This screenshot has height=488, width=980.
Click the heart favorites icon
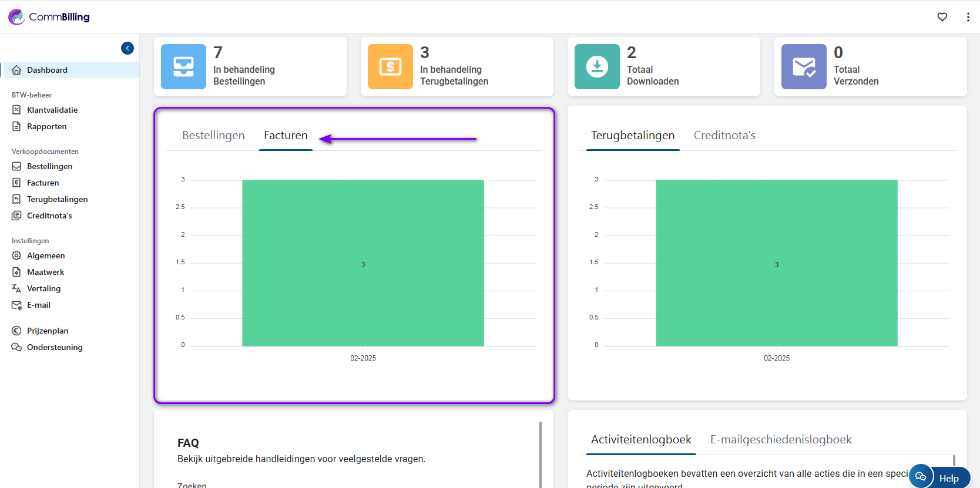pyautogui.click(x=942, y=17)
